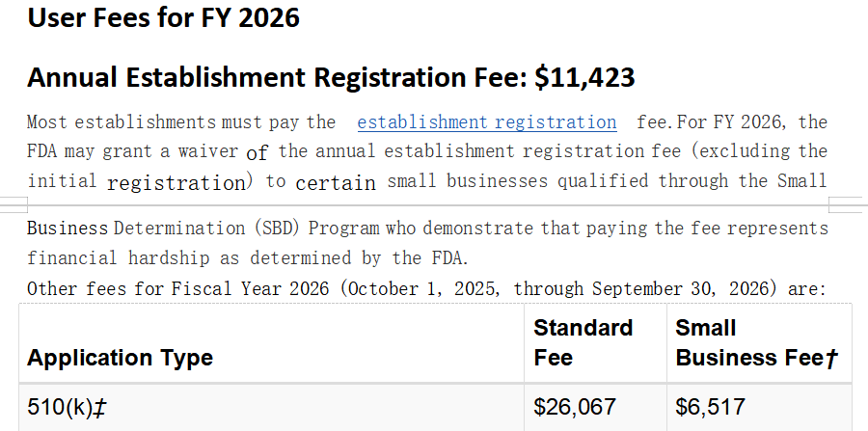Place cursor on the word 'certain'

pyautogui.click(x=336, y=182)
